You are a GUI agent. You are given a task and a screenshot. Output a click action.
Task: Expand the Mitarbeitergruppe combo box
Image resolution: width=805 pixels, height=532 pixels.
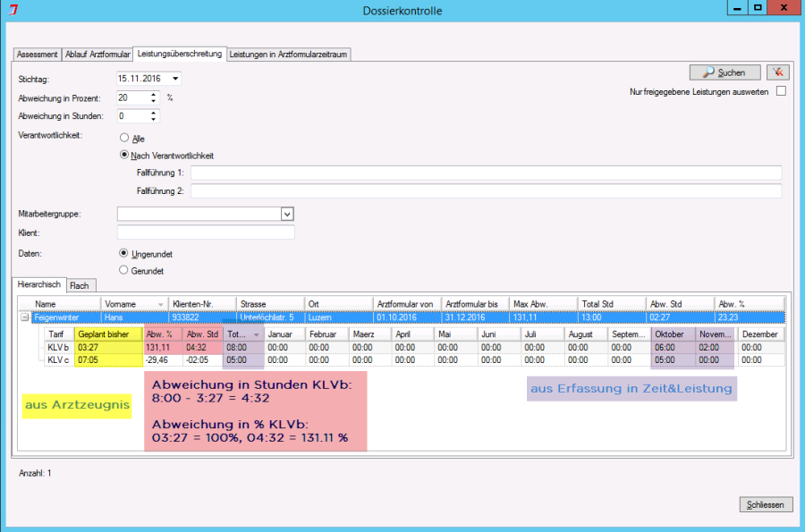pyautogui.click(x=287, y=214)
